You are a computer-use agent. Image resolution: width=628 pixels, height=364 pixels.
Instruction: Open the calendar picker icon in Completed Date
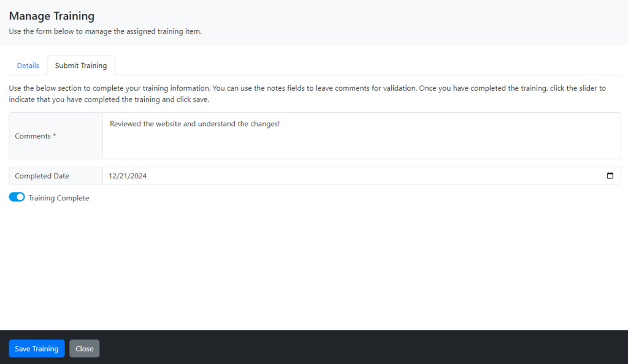[x=610, y=176]
